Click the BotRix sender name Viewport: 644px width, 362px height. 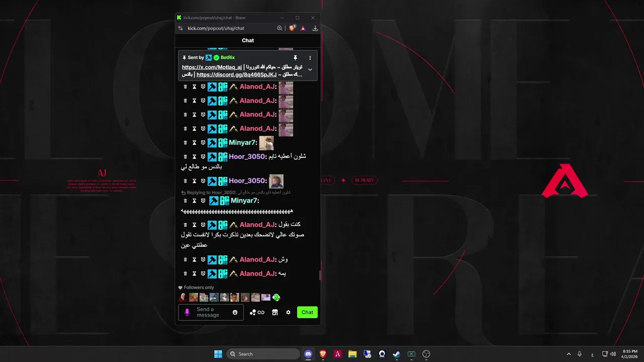(x=227, y=58)
